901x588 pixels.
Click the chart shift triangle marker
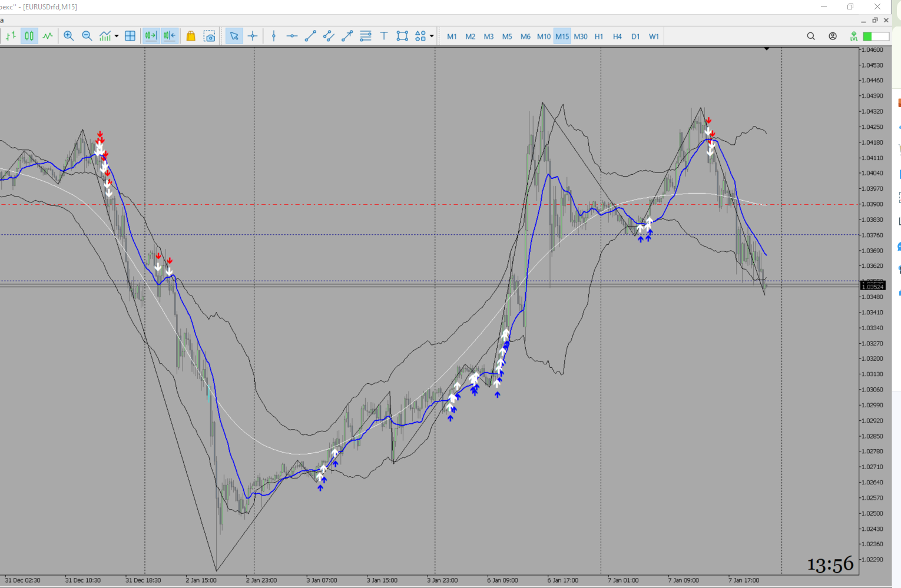(x=767, y=49)
